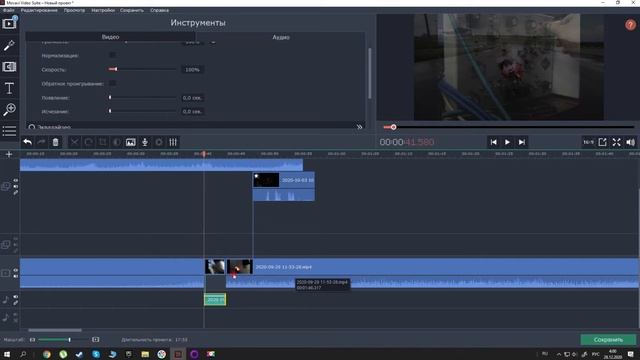Image resolution: width=640 pixels, height=360 pixels.
Task: Open the more tools list icon
Action: point(9,131)
